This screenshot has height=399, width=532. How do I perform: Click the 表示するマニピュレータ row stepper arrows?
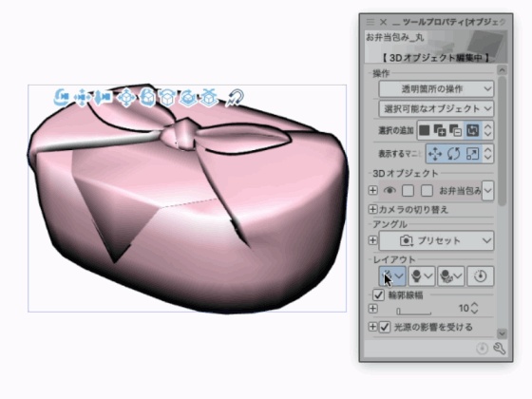click(488, 154)
